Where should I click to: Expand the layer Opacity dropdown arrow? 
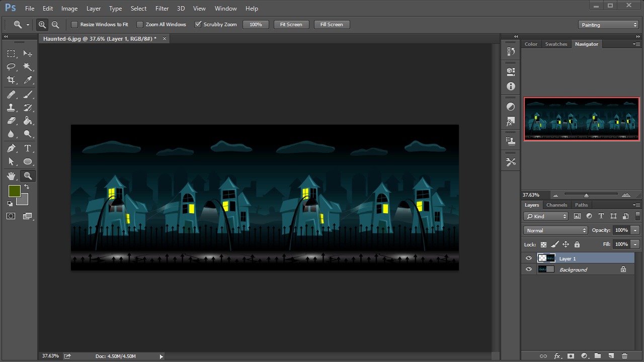635,230
